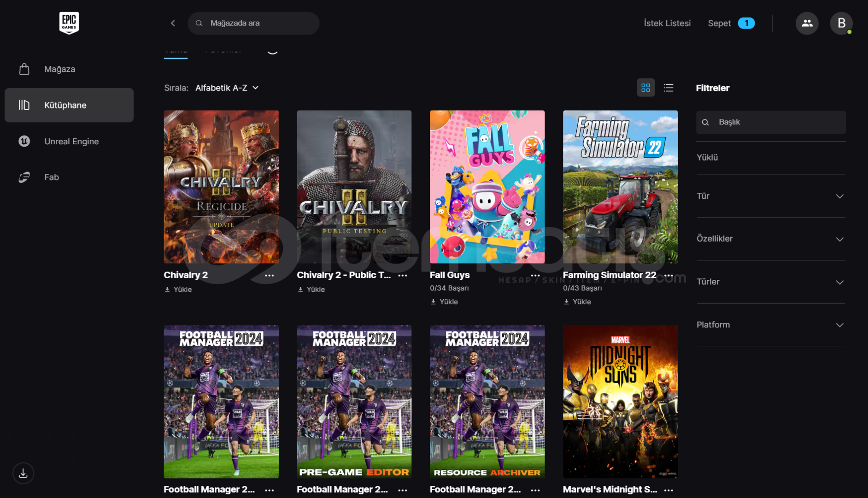868x498 pixels.
Task: Open options for the plain Football Manager 2024
Action: click(x=270, y=490)
